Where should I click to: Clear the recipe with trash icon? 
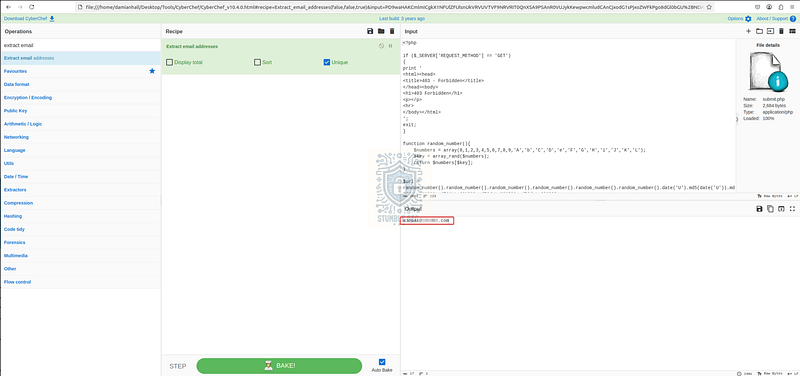coord(392,32)
